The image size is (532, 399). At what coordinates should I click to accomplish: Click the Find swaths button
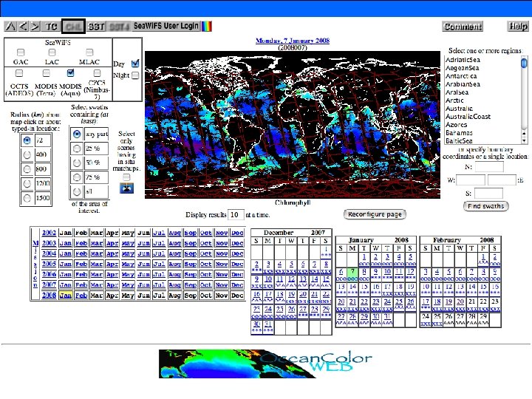click(486, 206)
